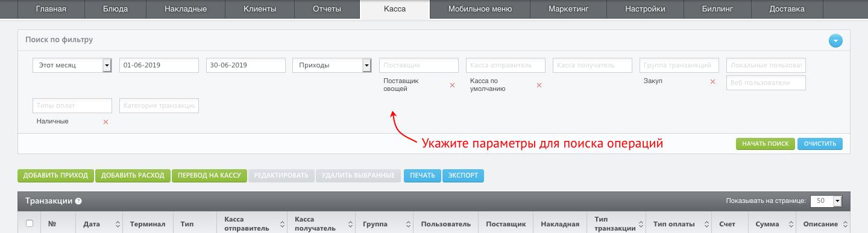The width and height of the screenshot is (868, 233).
Task: Print transactions with Печать button
Action: pyautogui.click(x=423, y=176)
